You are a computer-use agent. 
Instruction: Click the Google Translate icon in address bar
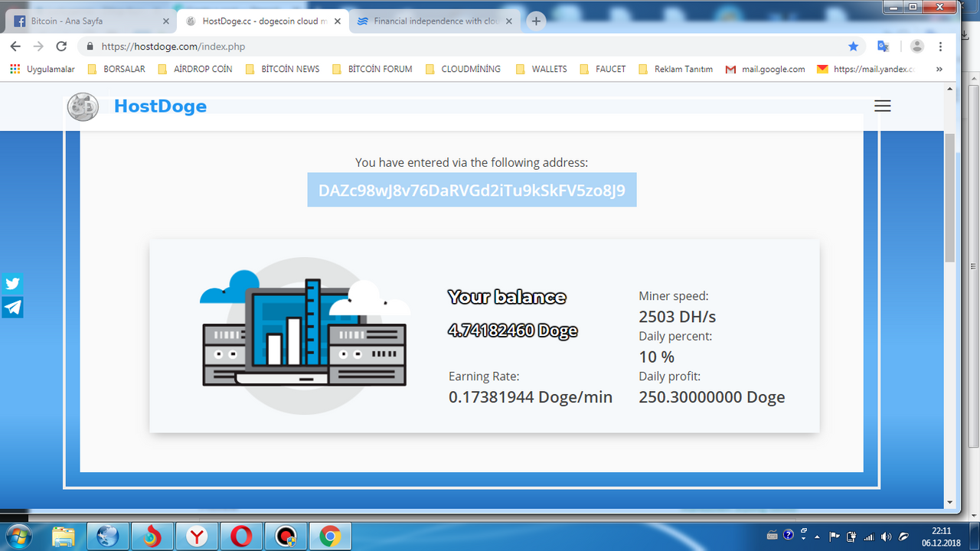click(883, 47)
